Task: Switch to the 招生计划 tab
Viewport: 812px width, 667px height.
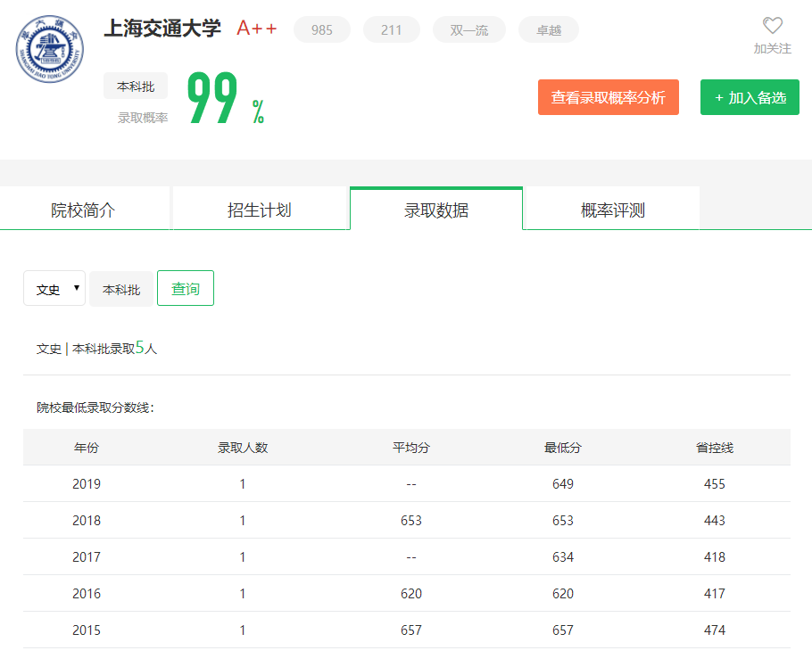Action: [260, 210]
